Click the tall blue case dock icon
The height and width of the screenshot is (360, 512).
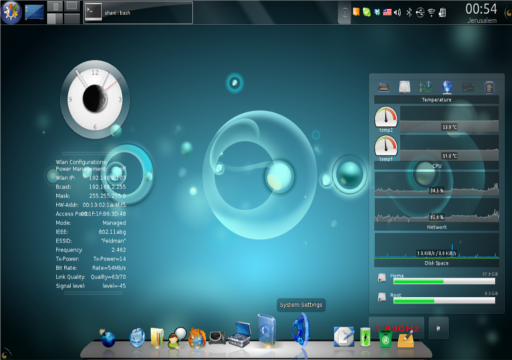[267, 330]
